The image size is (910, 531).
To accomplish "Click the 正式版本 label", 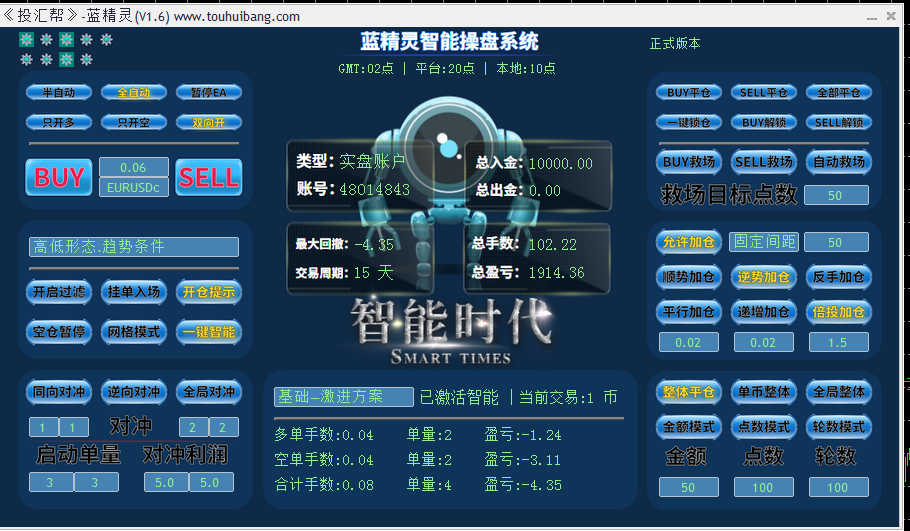I will tap(675, 44).
